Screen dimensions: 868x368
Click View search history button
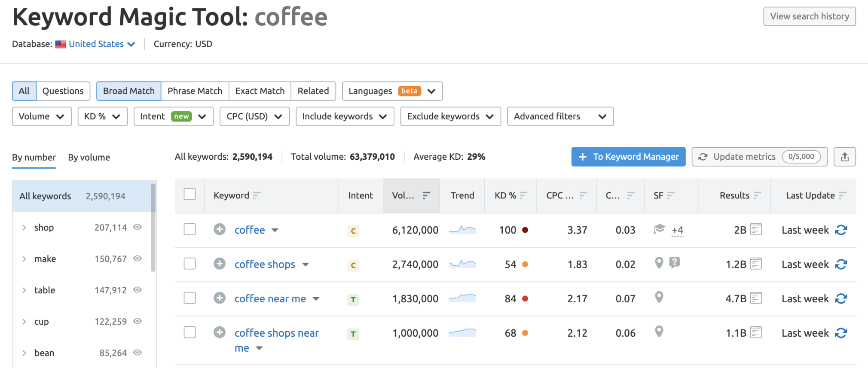[x=810, y=16]
